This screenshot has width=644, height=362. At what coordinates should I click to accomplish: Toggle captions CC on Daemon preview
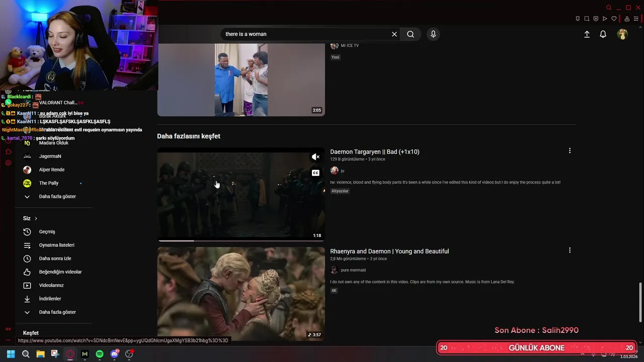click(x=315, y=173)
